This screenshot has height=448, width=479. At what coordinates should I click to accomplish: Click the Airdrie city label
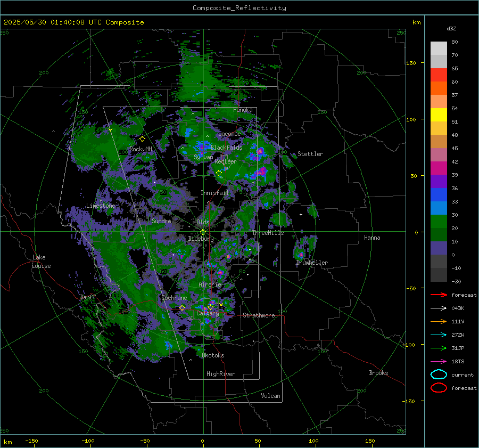point(210,284)
